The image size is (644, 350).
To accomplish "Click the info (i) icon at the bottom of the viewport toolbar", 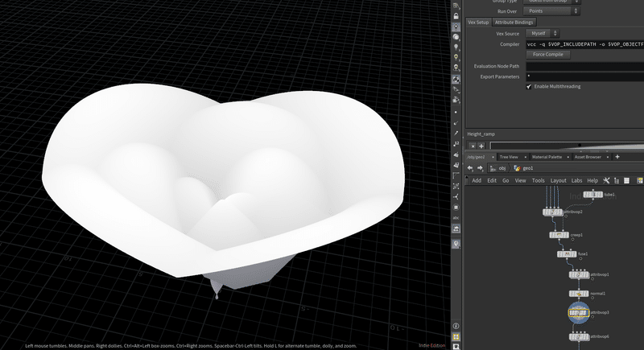I will [456, 326].
